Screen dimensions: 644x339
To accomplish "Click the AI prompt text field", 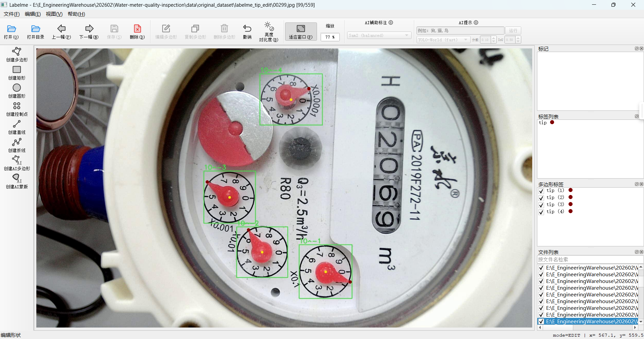I will coord(460,31).
